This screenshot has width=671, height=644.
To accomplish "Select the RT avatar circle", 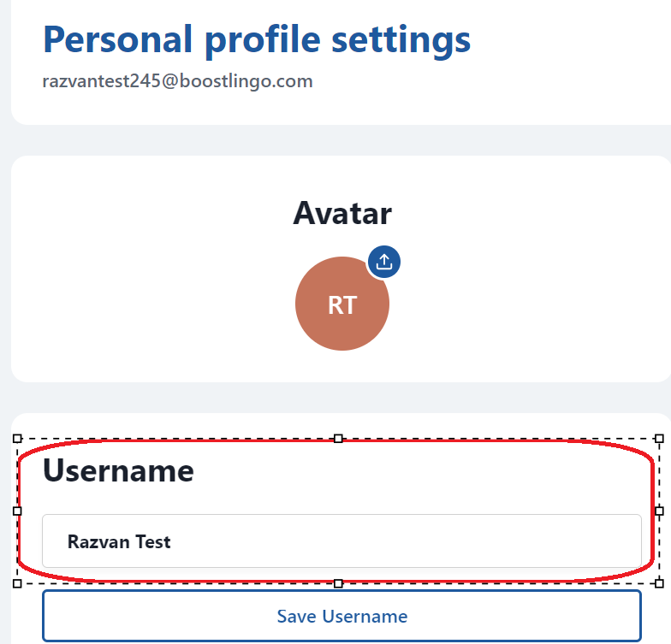I will point(342,304).
